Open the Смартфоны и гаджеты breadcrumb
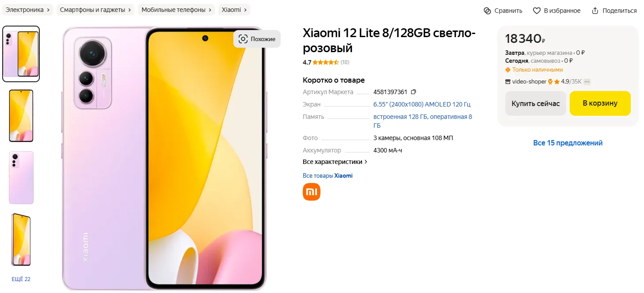 click(95, 10)
